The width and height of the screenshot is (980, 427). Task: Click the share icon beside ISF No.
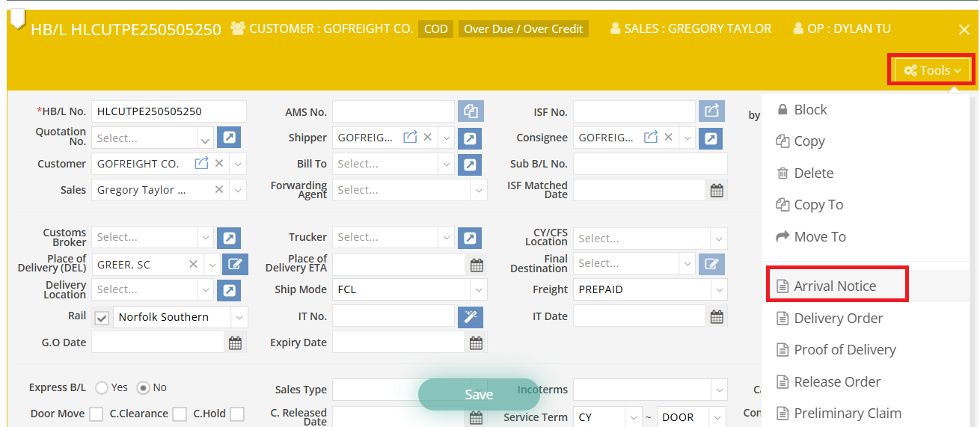tap(711, 111)
